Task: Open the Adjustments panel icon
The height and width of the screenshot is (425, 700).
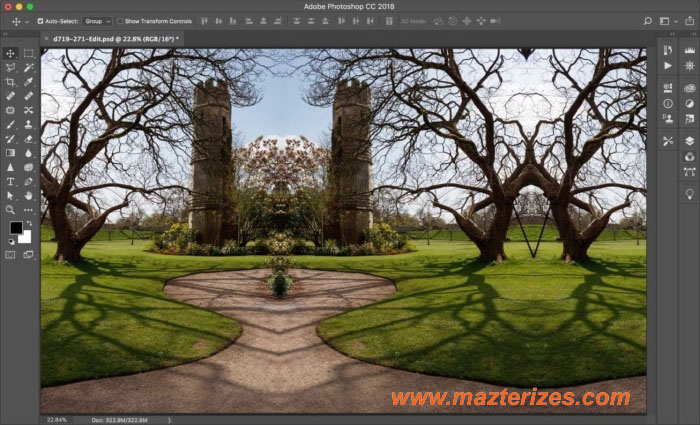Action: pyautogui.click(x=690, y=104)
